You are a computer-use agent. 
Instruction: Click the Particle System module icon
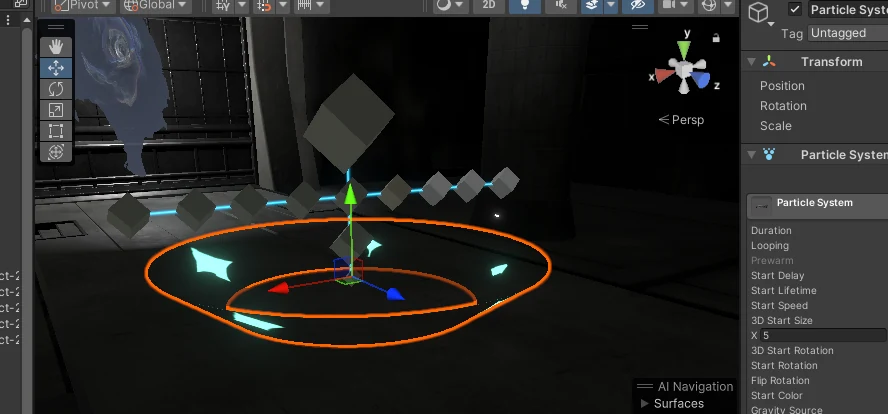[x=761, y=206]
